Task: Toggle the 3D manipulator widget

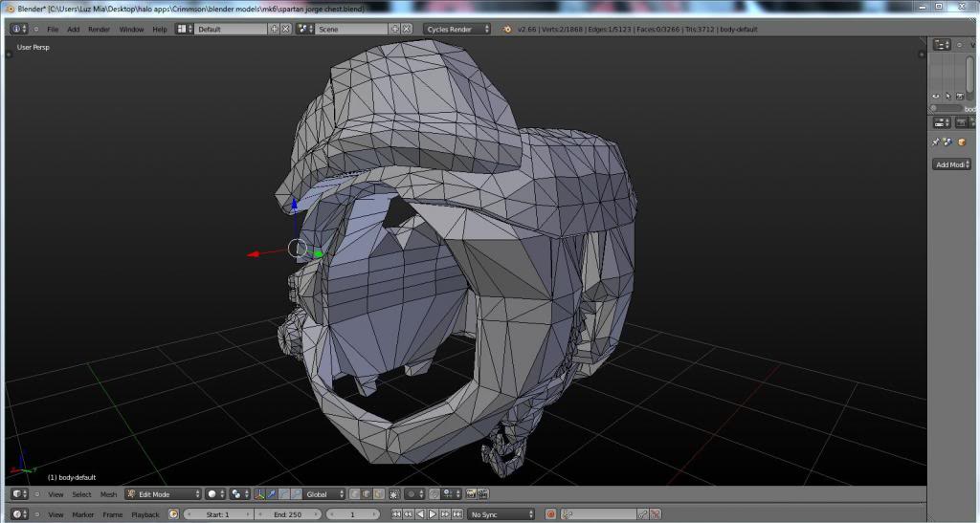Action: 260,494
